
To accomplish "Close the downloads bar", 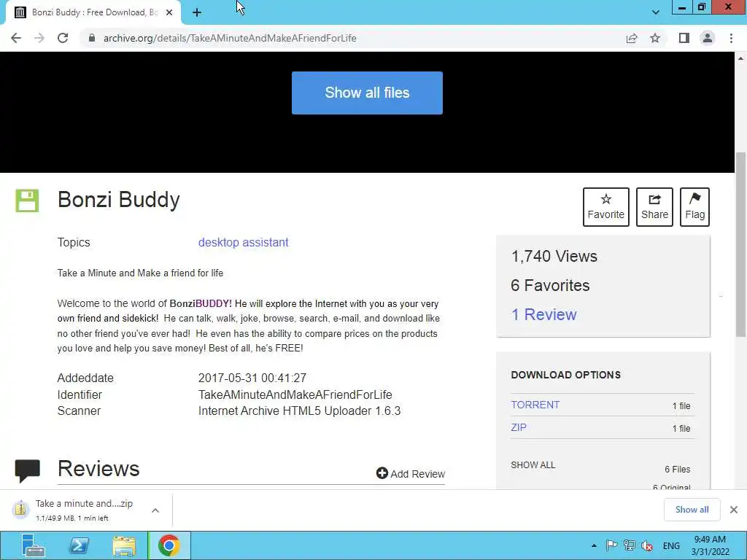I will (734, 510).
